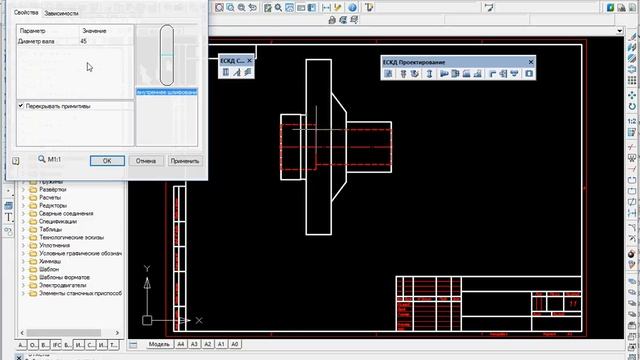
Task: Click the zoom window icon at toolbar start
Action: [219, 7]
